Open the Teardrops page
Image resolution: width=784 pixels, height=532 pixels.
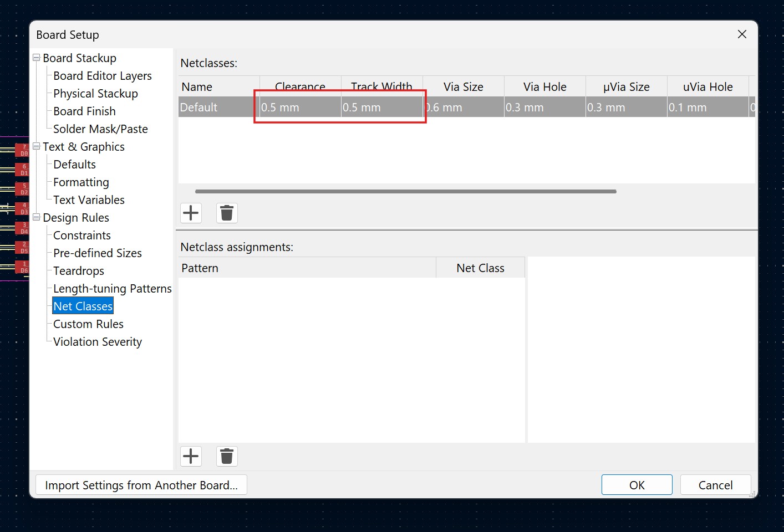(79, 271)
